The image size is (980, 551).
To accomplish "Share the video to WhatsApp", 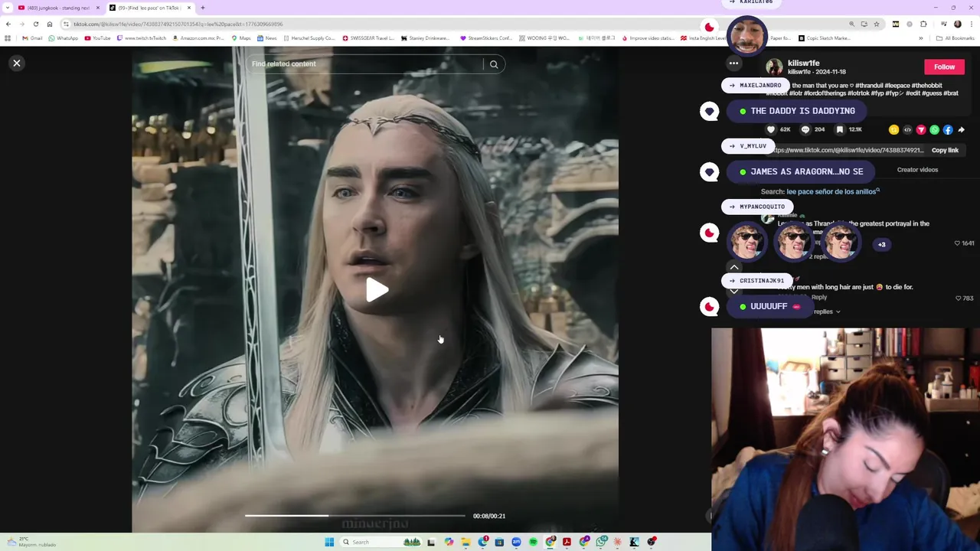I will coord(935,130).
